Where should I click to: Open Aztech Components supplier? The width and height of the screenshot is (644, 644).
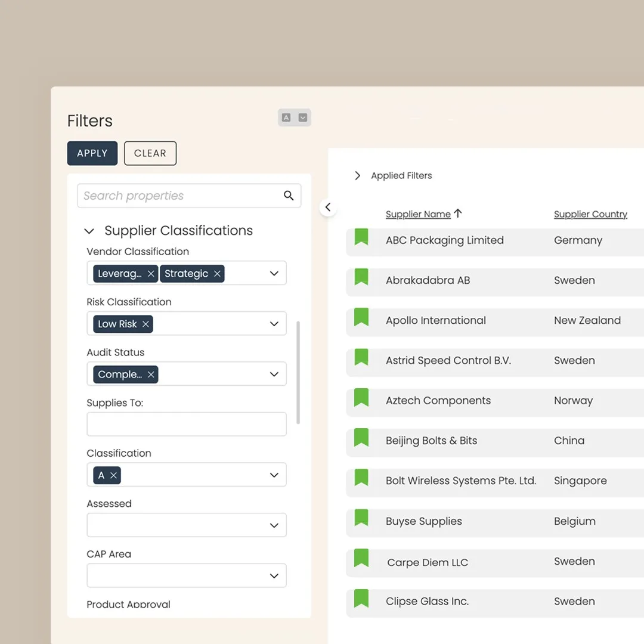pyautogui.click(x=438, y=401)
